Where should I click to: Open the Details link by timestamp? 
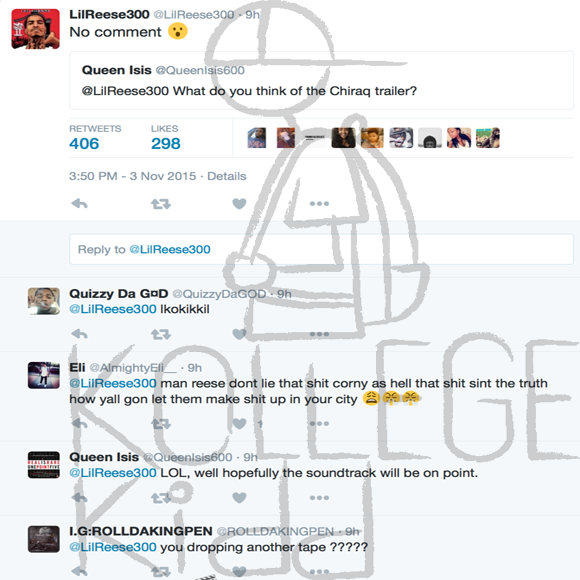click(226, 176)
